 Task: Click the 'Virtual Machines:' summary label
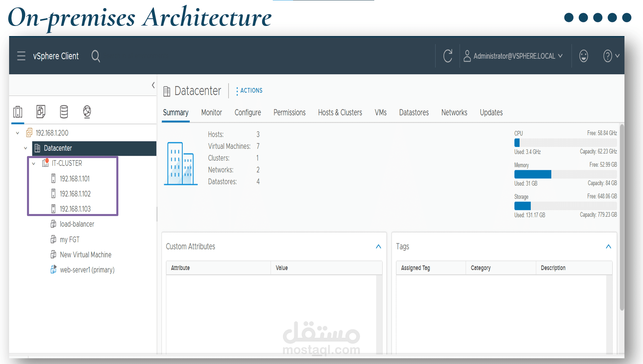pyautogui.click(x=229, y=146)
